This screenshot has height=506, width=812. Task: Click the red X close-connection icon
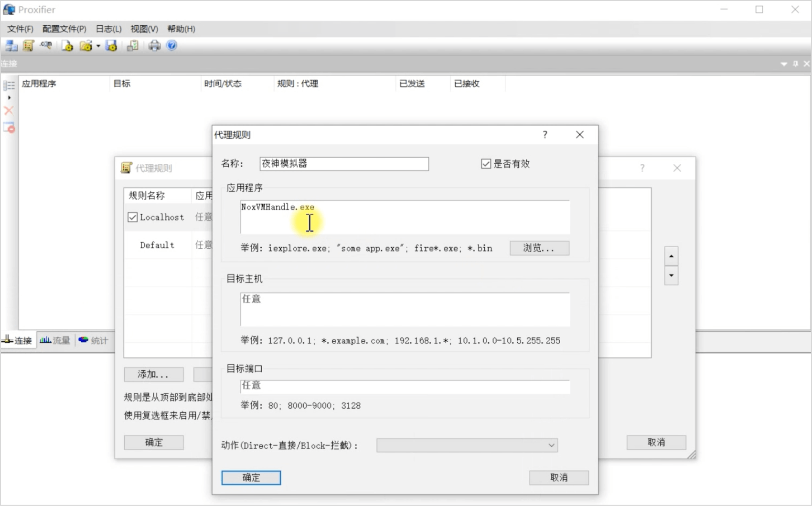9,111
